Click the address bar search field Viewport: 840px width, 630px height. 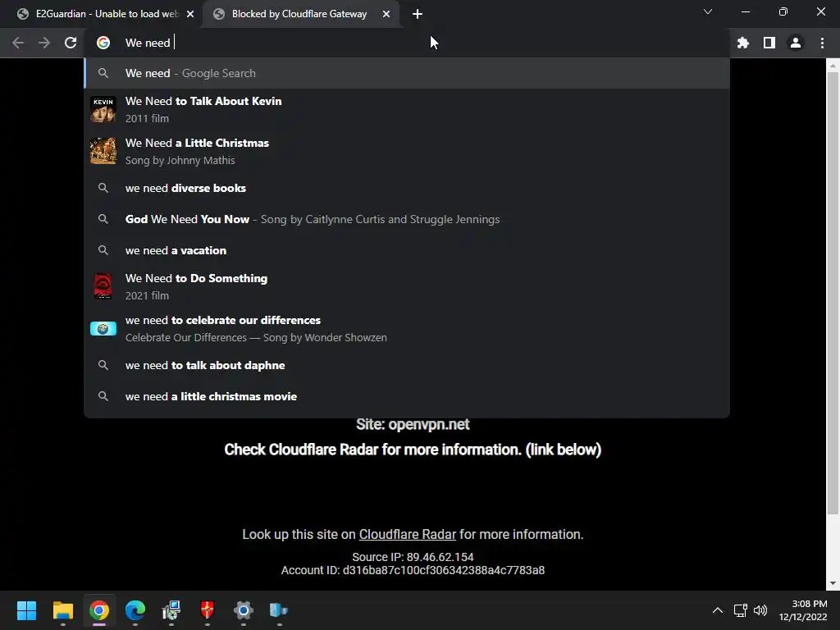pos(407,43)
